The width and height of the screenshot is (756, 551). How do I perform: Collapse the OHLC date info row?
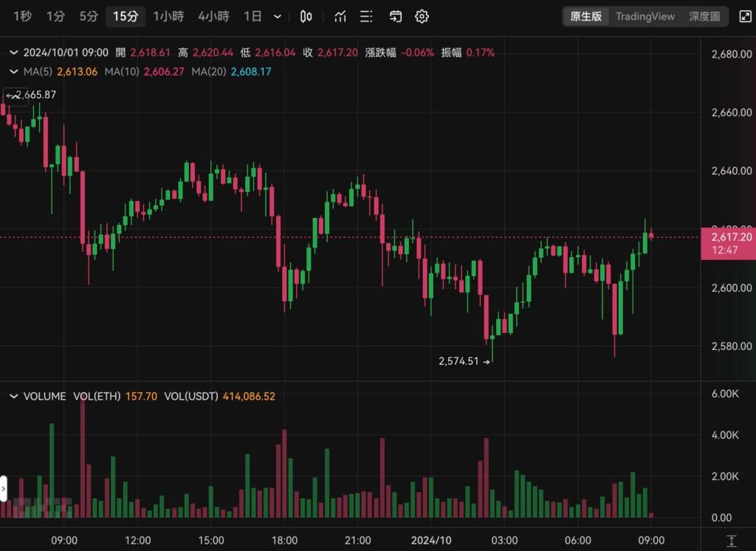click(13, 52)
